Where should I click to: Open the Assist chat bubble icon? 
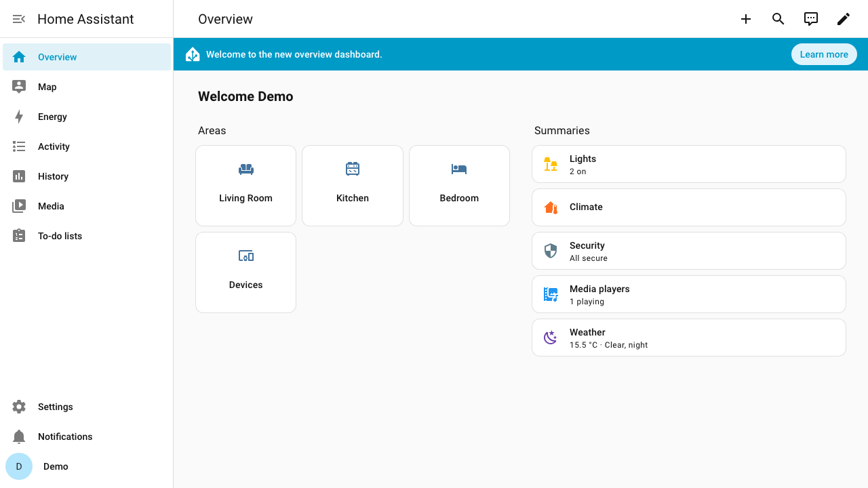click(811, 19)
